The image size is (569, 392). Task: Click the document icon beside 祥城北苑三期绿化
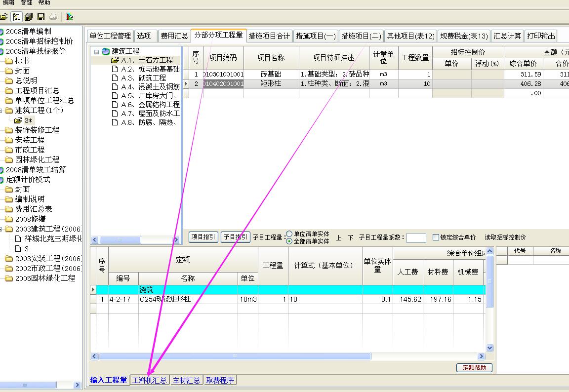[18, 238]
